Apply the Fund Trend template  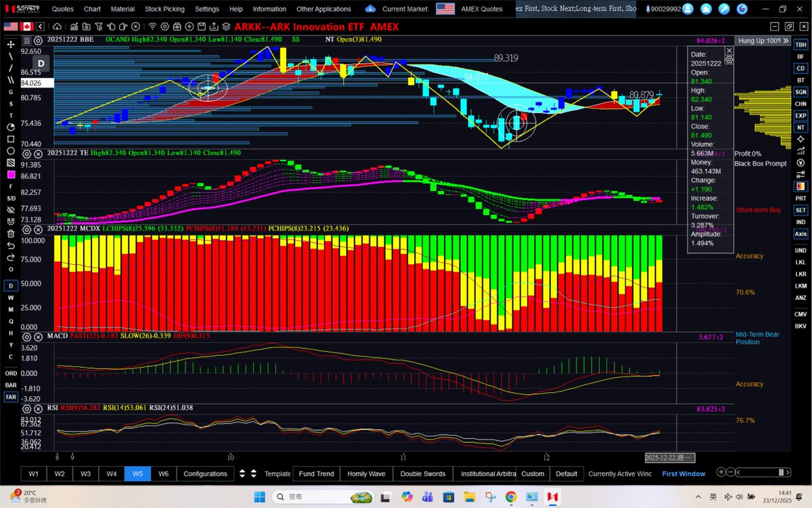(316, 473)
